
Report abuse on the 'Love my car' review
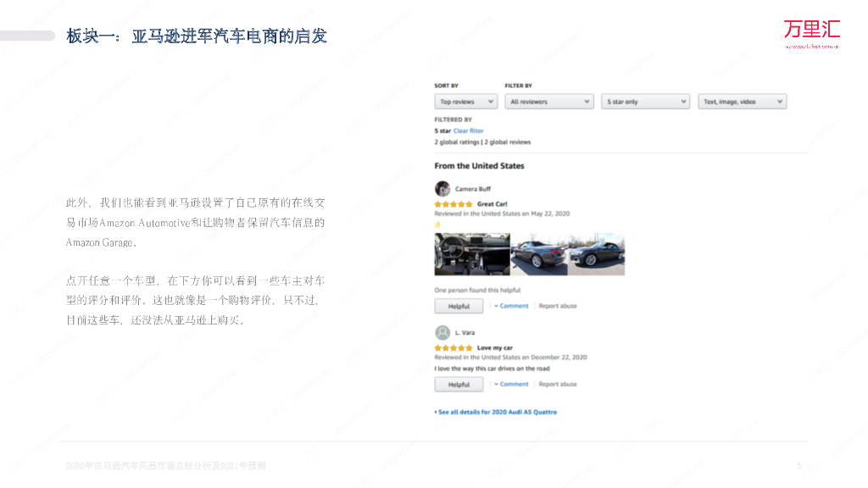coord(558,384)
